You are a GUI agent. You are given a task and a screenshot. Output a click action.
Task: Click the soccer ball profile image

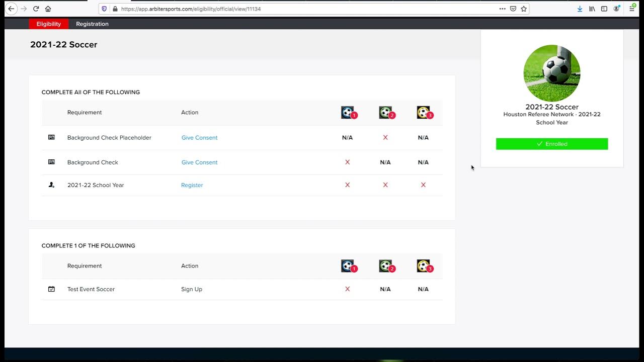552,73
